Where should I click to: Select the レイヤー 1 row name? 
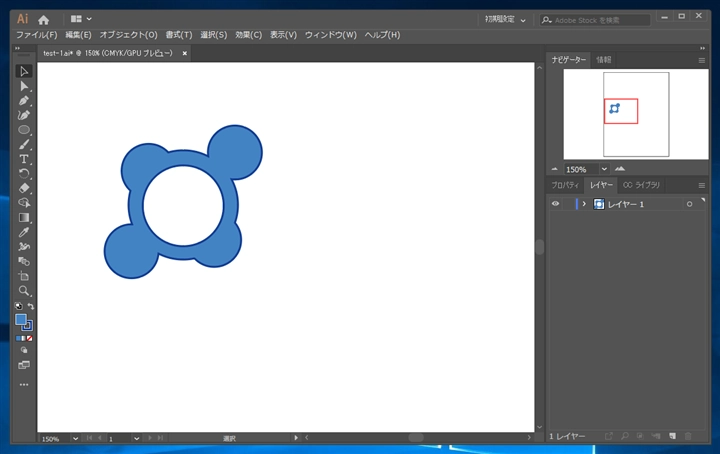click(626, 204)
